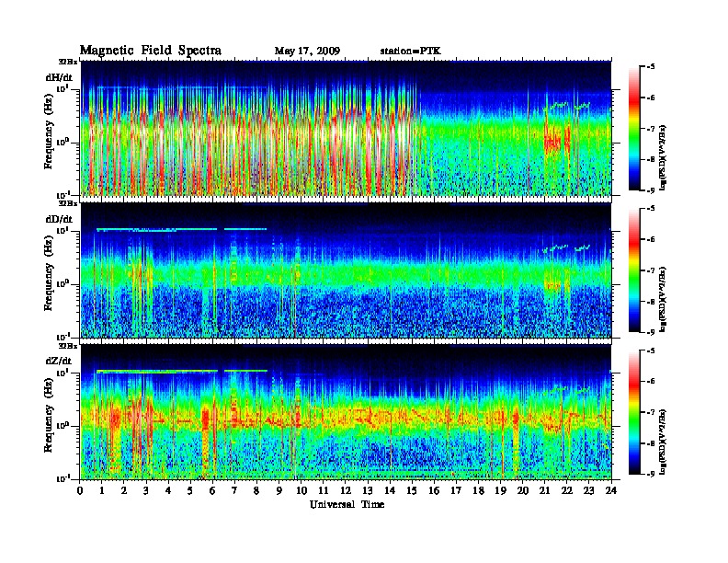Click hour tick label "8" on time axis
The width and height of the screenshot is (728, 563).
257,490
